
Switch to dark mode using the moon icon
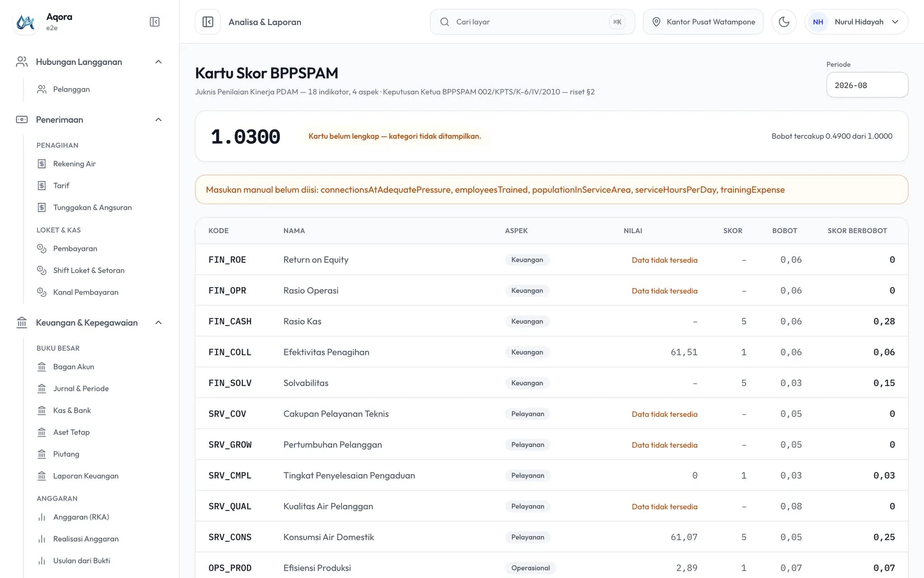pyautogui.click(x=784, y=22)
